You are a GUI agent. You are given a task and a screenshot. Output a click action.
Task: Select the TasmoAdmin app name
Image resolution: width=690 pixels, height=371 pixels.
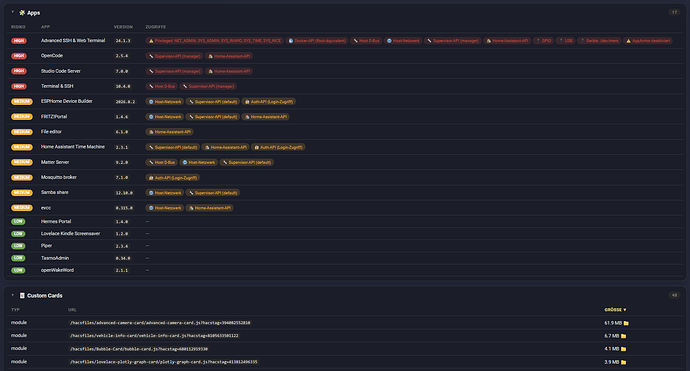coord(55,258)
